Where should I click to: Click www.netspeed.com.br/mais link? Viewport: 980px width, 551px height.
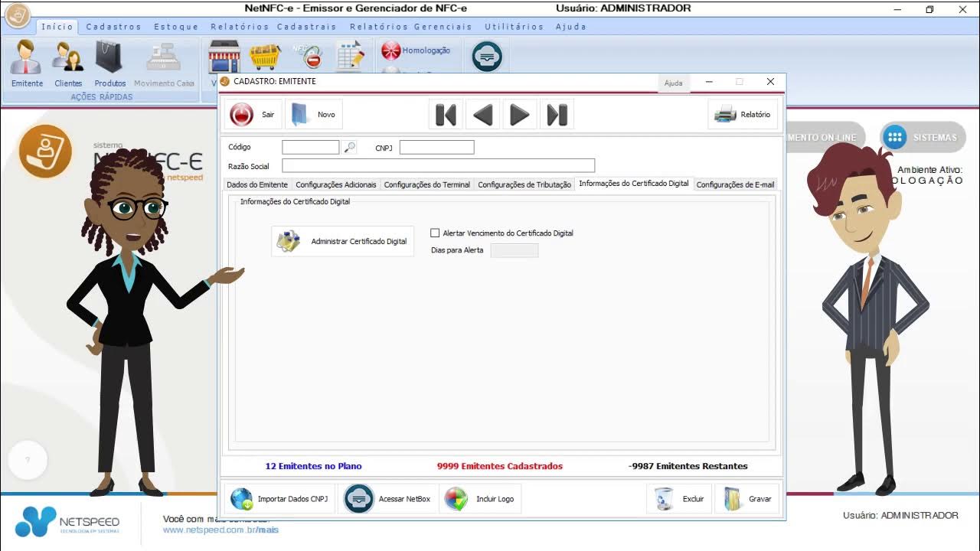coord(220,530)
